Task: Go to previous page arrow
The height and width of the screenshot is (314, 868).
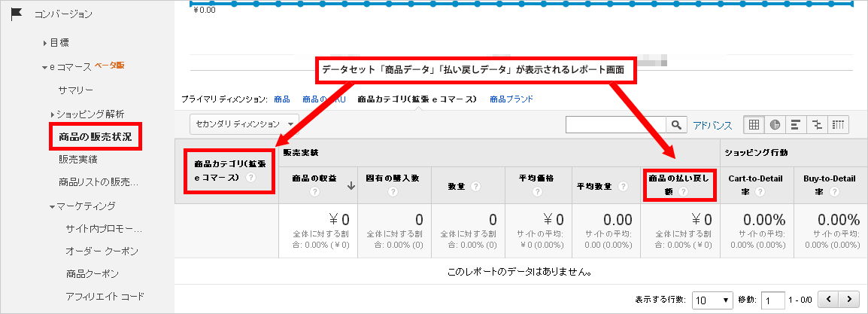Action: pos(828,299)
